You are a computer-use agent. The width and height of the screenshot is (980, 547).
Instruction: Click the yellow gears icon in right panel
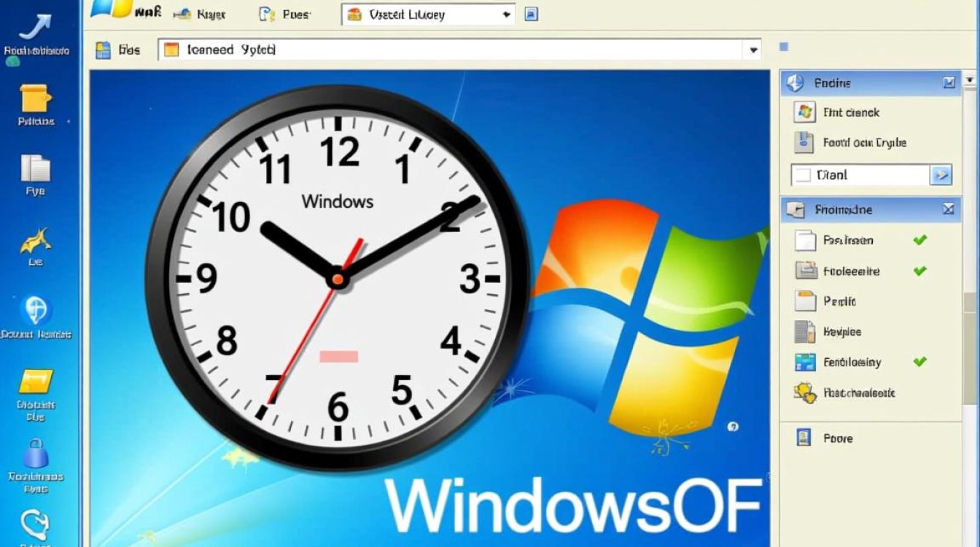(x=805, y=393)
